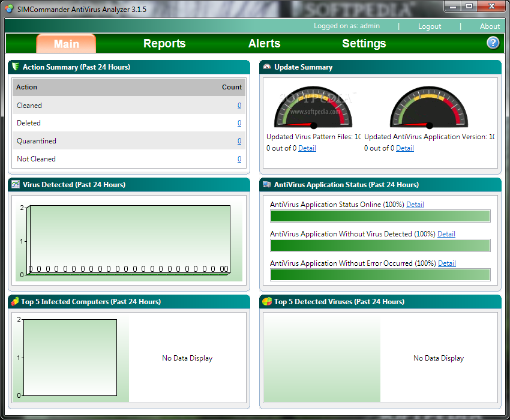Screen dimensions: 510x420
Task: Click '0 out of 0' under AntiVirus Application Version
Action: pyautogui.click(x=379, y=148)
